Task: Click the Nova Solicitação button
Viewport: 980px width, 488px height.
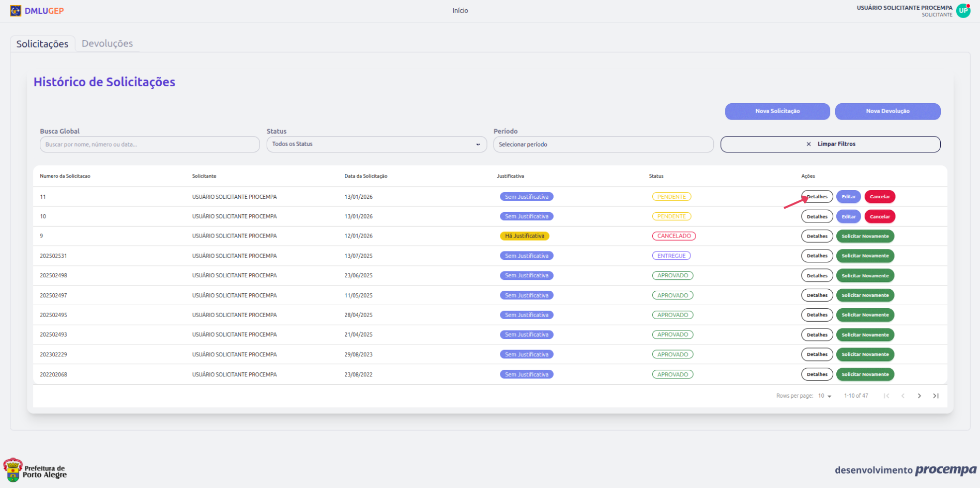Action: [x=777, y=111]
